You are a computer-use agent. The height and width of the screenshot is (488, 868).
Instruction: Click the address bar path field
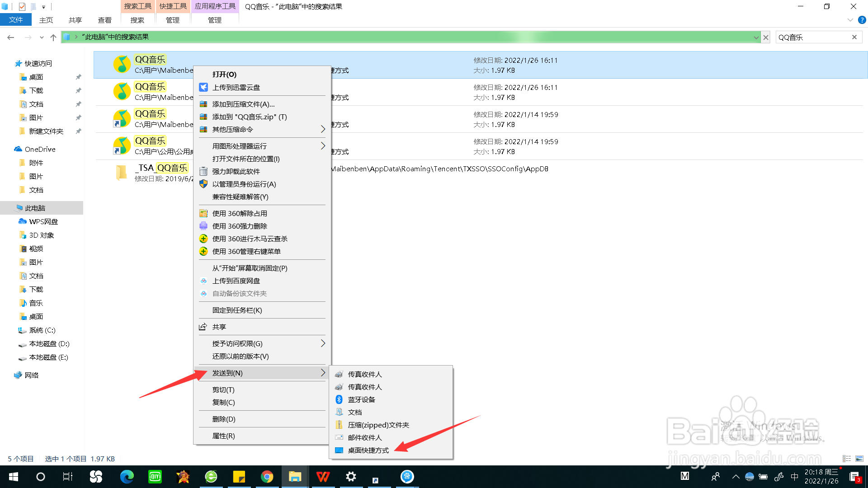(410, 37)
